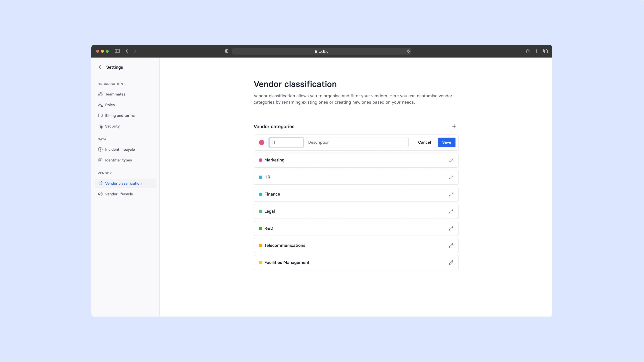The width and height of the screenshot is (644, 362).
Task: Reload the page in address bar
Action: [408, 51]
